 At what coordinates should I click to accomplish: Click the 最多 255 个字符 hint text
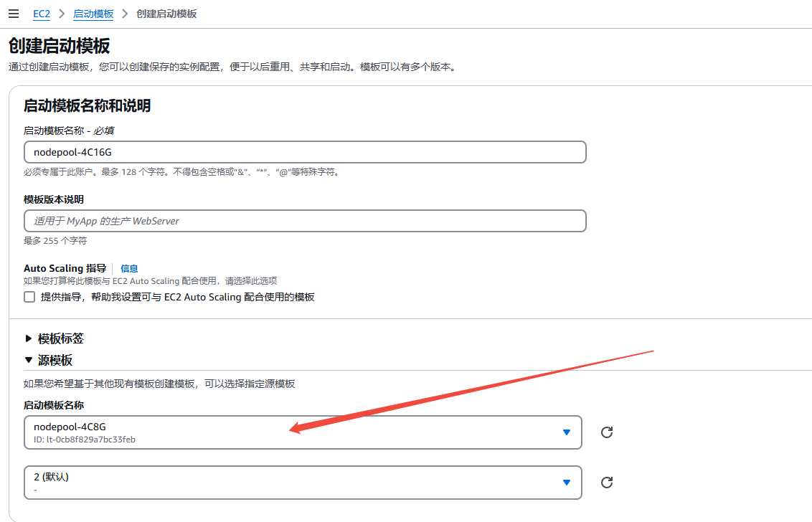point(55,241)
